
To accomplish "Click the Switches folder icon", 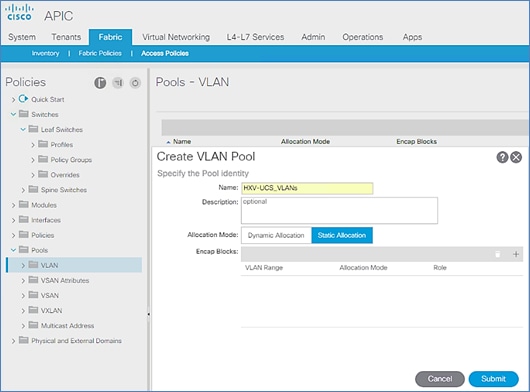I will [24, 114].
